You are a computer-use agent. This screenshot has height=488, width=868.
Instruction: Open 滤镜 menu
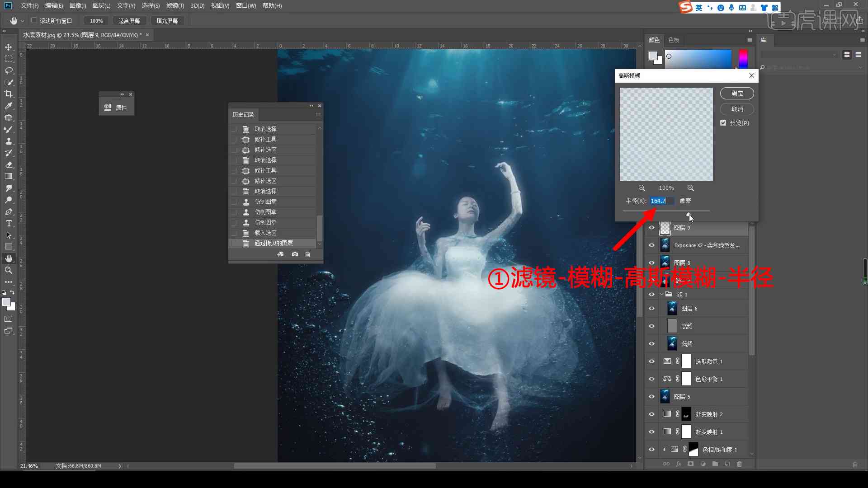click(173, 5)
